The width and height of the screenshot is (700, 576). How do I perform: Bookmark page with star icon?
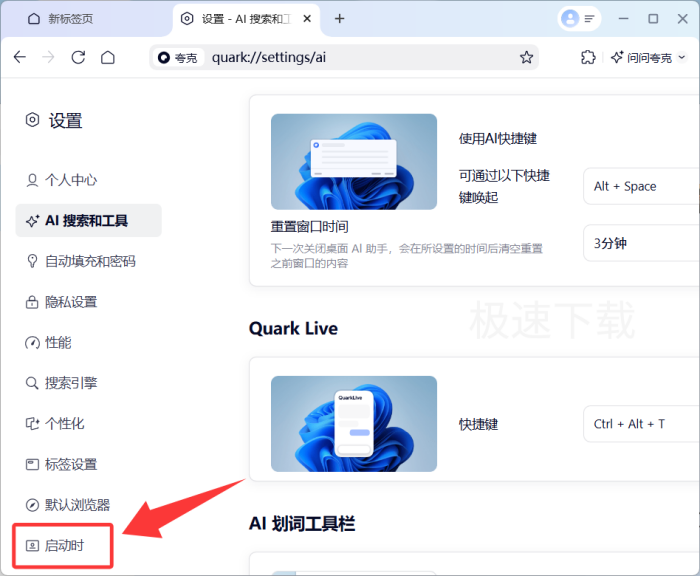coord(526,58)
